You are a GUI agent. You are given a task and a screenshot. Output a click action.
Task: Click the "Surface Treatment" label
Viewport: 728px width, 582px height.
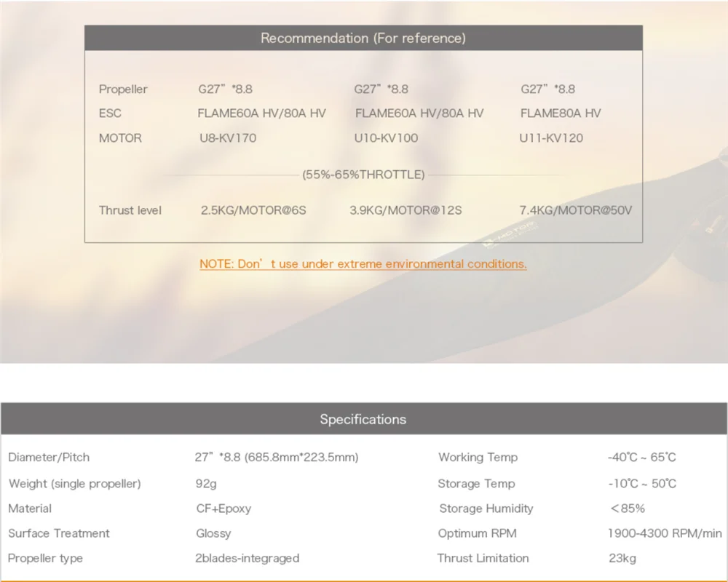point(59,533)
